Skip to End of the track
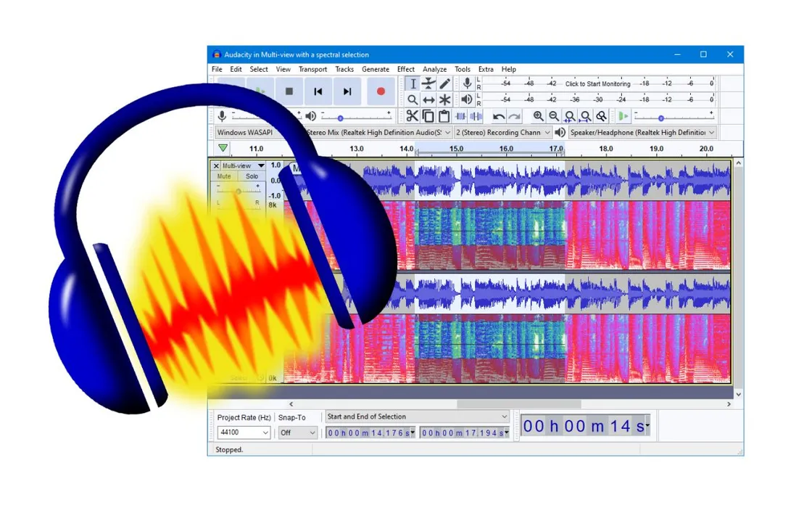812x508 pixels. (x=347, y=91)
